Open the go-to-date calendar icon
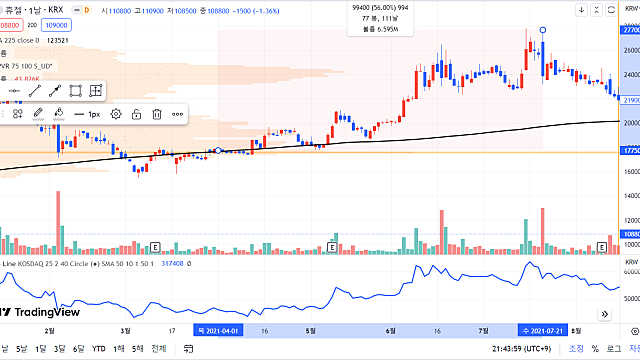The image size is (640, 360). click(188, 349)
